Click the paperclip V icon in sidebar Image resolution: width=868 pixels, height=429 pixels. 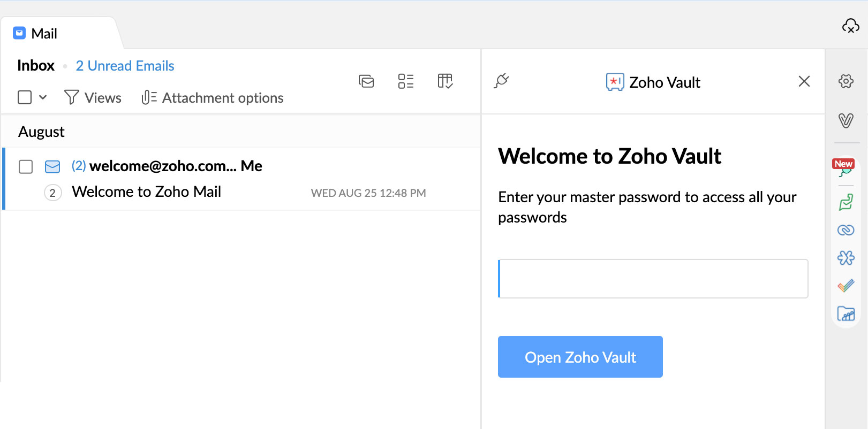(x=846, y=120)
